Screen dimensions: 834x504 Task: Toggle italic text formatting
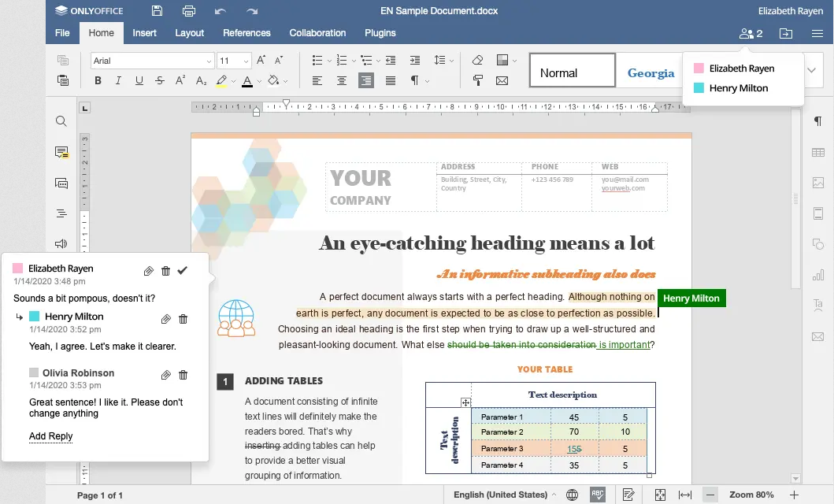click(119, 80)
